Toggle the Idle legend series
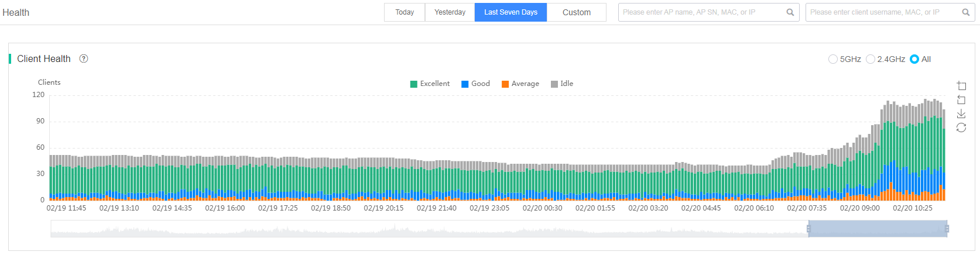This screenshot has width=980, height=255. click(562, 84)
